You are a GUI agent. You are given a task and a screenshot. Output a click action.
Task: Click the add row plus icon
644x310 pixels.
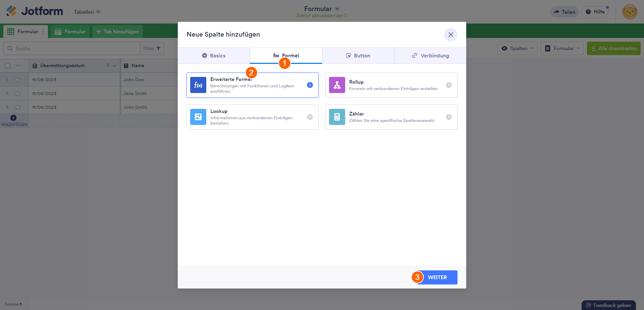(x=13, y=118)
